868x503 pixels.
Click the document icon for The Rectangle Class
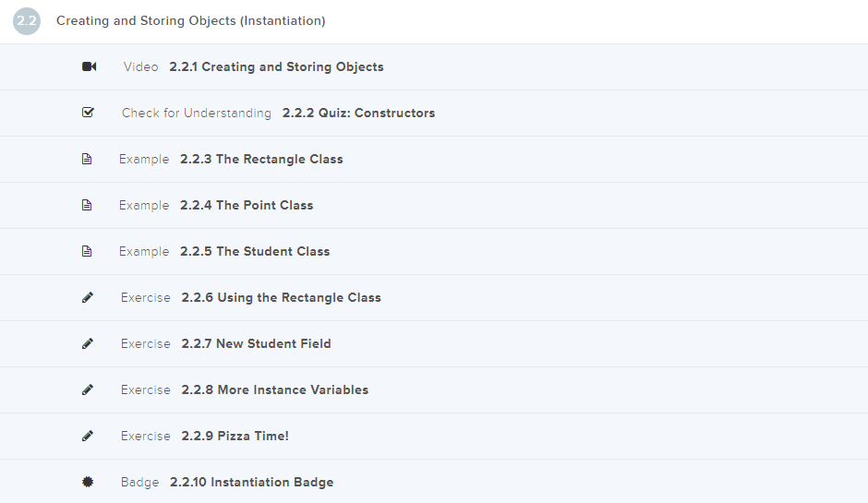point(88,159)
